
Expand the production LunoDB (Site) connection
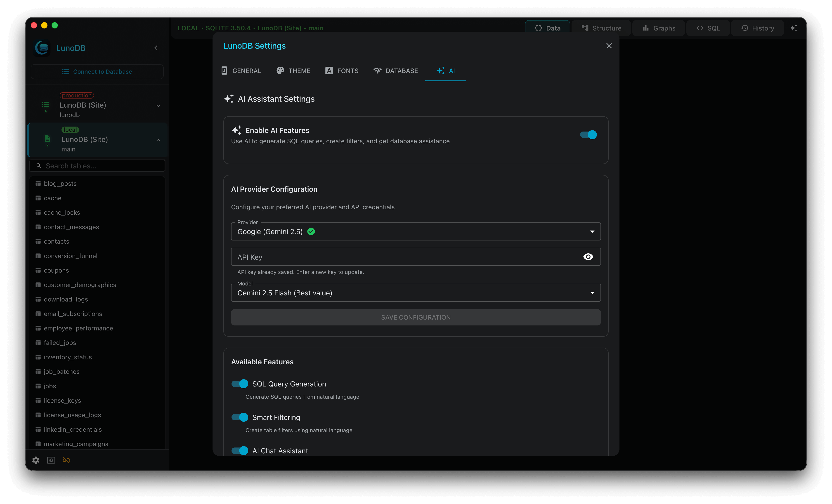pyautogui.click(x=158, y=106)
